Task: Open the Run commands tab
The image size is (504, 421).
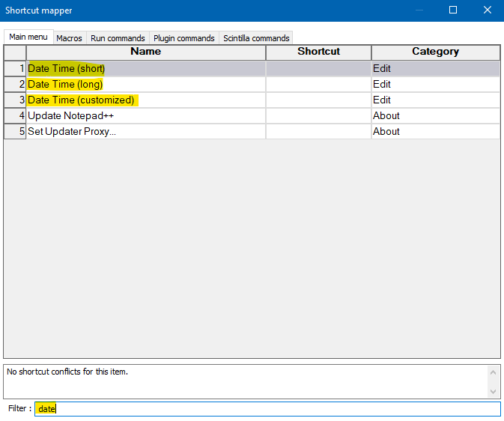Action: click(118, 38)
